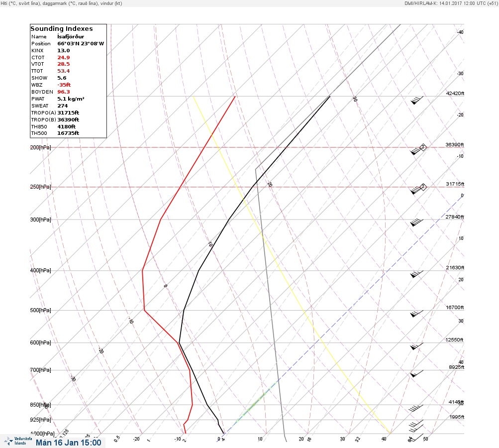Screen dimensions: 499x448
Task: Click the SWEAT value 274
Action: [x=62, y=106]
